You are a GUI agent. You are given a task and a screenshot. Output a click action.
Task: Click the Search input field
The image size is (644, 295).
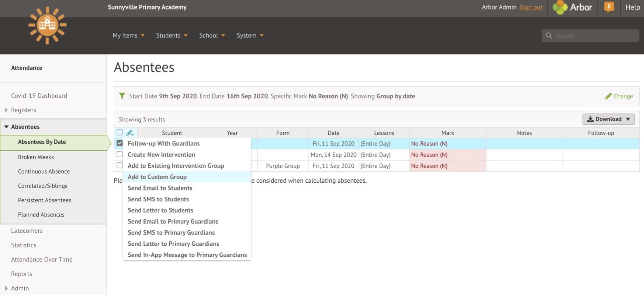coord(590,35)
